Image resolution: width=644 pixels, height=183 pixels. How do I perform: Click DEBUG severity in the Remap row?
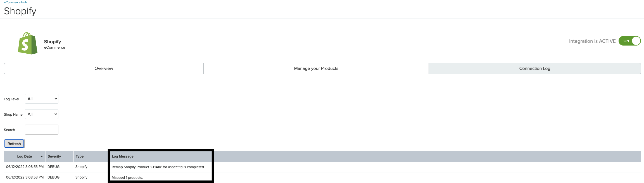point(53,167)
